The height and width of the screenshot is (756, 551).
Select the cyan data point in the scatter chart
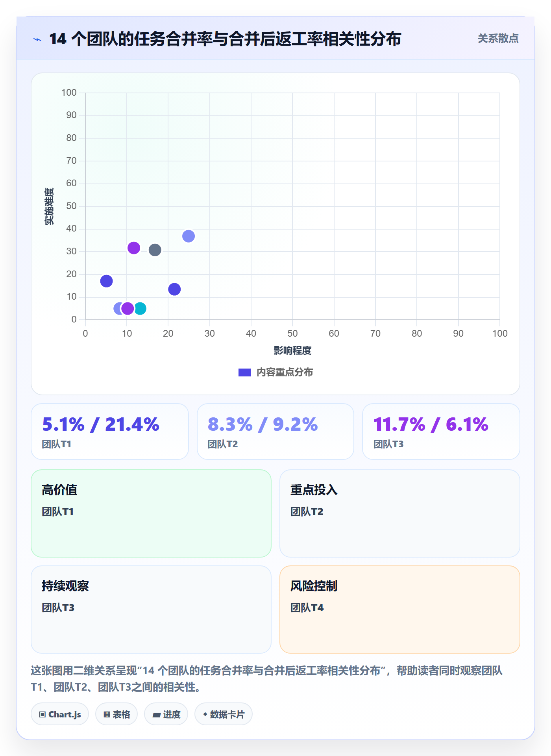[x=140, y=308]
